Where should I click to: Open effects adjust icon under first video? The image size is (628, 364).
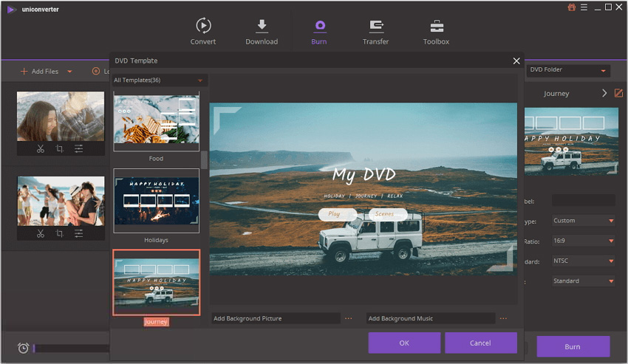[79, 148]
